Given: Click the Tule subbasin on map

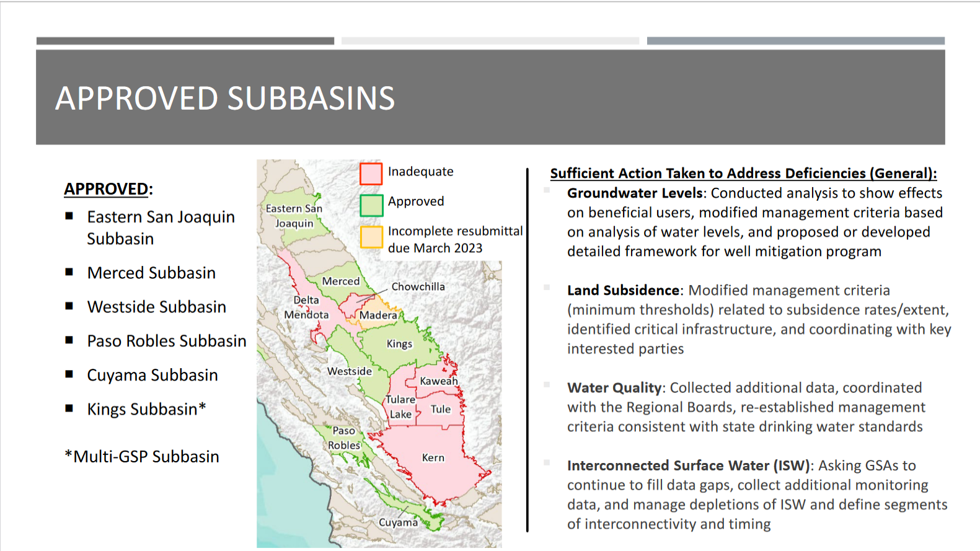Looking at the screenshot, I should coord(441,409).
